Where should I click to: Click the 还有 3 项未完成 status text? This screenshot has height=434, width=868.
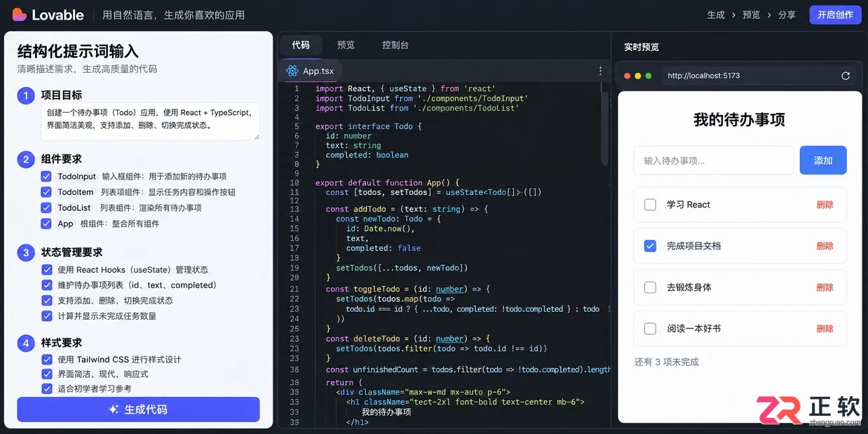tap(667, 362)
